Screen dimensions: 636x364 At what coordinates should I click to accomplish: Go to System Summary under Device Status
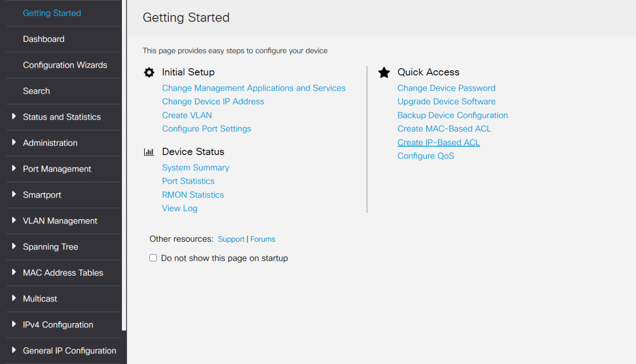[x=195, y=168]
